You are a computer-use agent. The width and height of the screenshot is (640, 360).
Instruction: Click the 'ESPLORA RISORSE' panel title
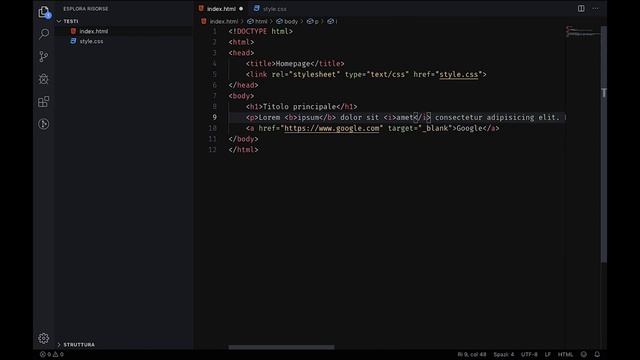pyautogui.click(x=86, y=9)
